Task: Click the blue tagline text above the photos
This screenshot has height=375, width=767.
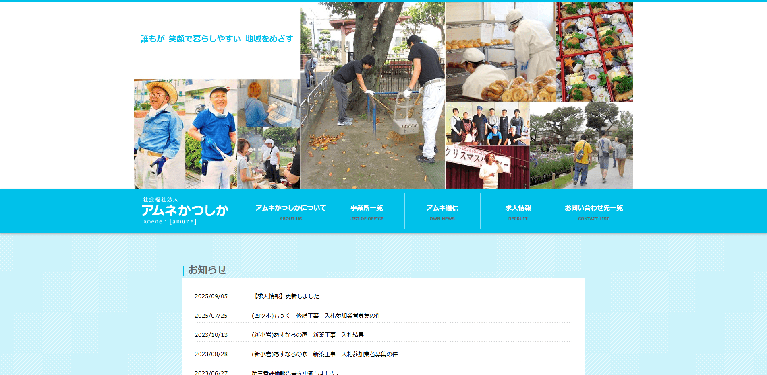Action: [x=217, y=39]
